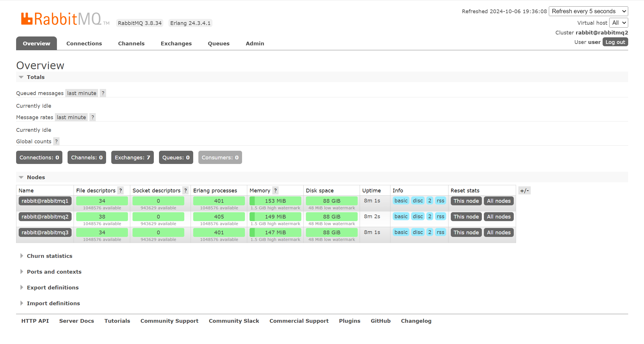Image resolution: width=644 pixels, height=344 pixels.
Task: Reset stats This node for rabbitmq1
Action: coord(466,201)
